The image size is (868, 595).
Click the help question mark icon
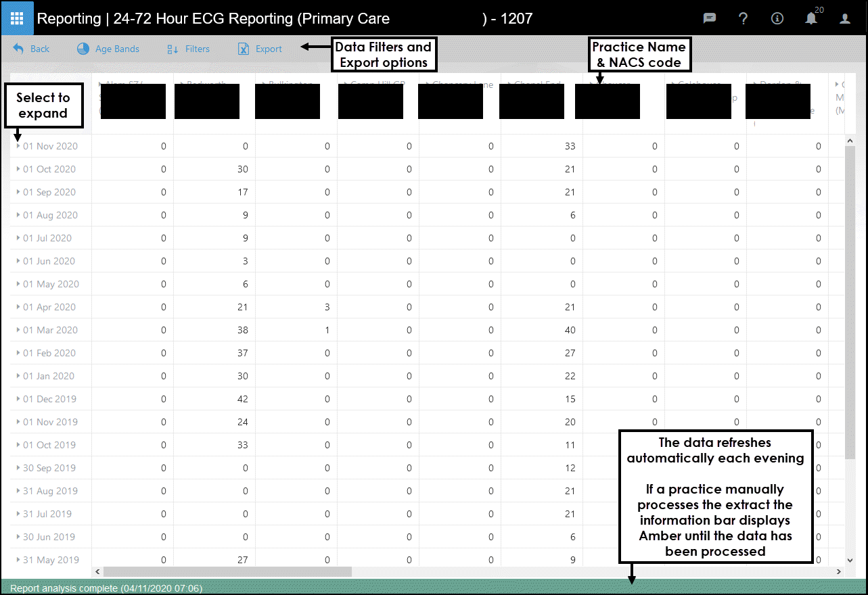[743, 19]
